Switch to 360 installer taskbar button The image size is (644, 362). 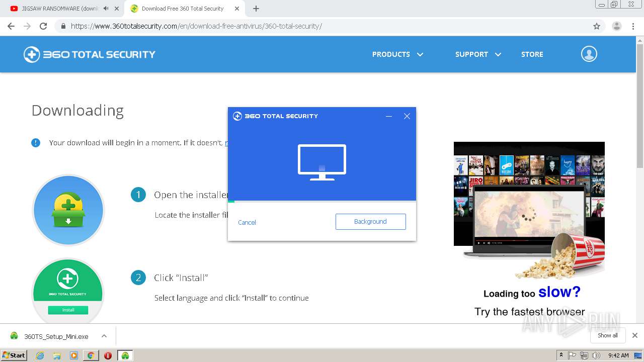(125, 355)
